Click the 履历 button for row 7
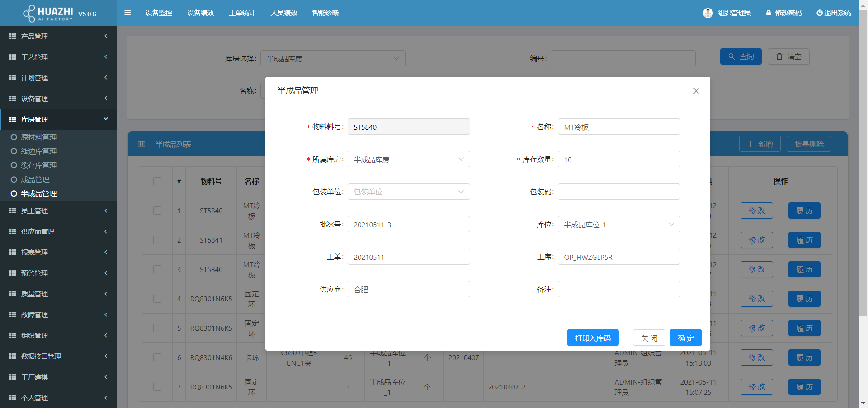The image size is (868, 408). [x=804, y=387]
